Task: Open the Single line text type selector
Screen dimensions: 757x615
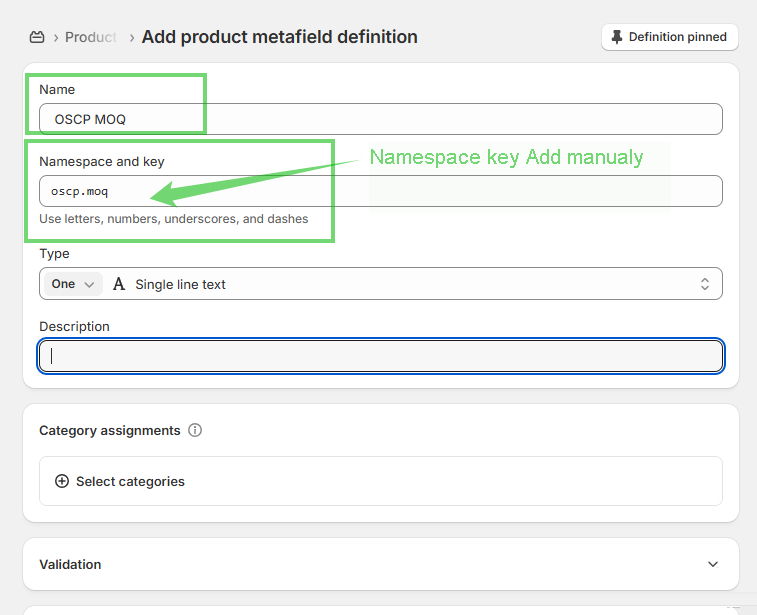Action: [x=415, y=284]
